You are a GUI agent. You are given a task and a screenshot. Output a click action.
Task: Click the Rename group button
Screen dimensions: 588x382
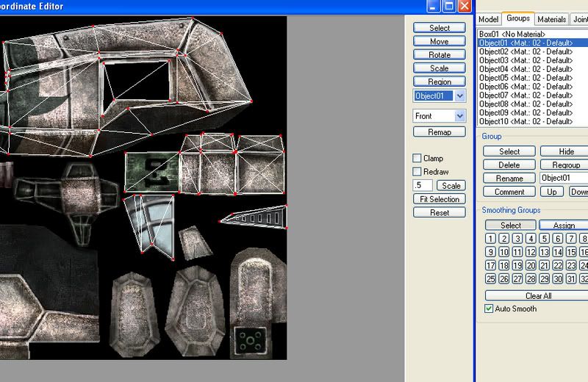(509, 179)
